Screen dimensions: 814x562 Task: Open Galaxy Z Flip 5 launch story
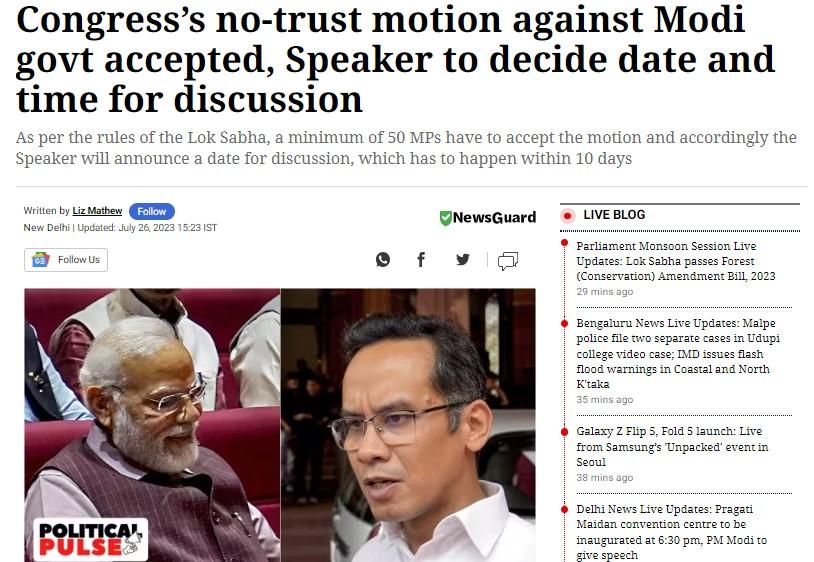coord(672,446)
